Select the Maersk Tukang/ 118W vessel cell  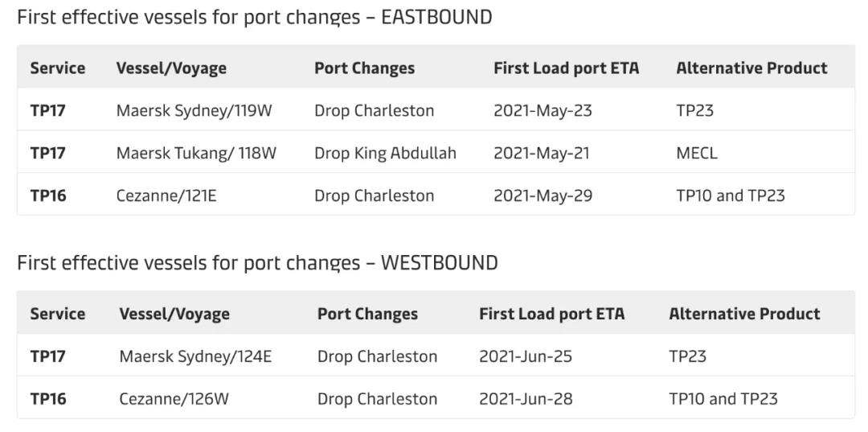point(196,153)
